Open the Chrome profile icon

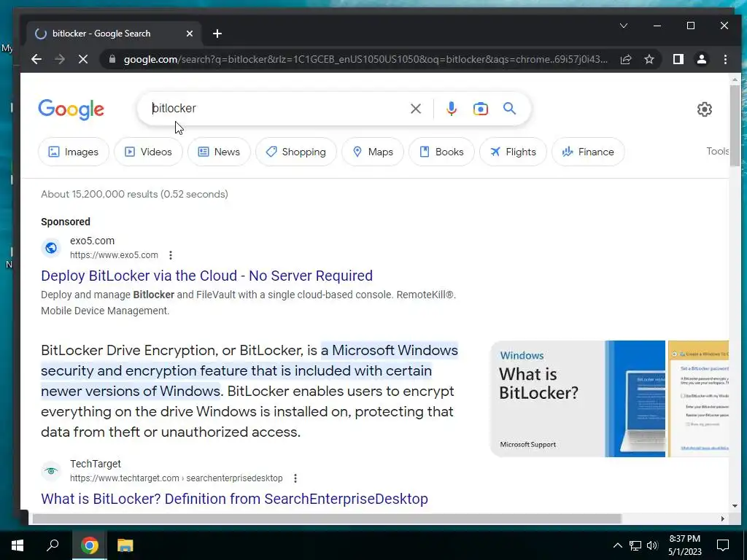702,59
